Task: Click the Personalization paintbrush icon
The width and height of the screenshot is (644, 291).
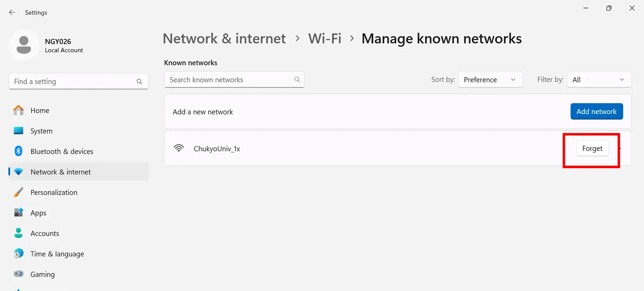Action: pyautogui.click(x=18, y=192)
